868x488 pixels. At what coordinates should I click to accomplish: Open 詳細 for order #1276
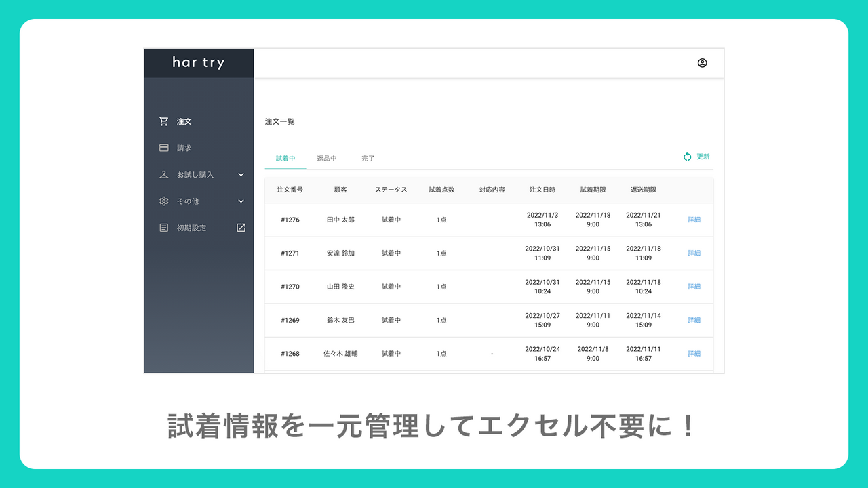point(693,220)
